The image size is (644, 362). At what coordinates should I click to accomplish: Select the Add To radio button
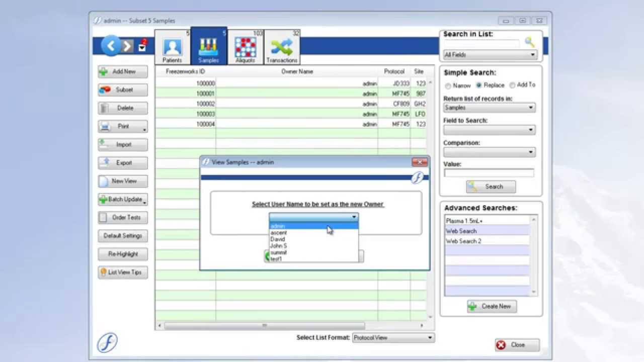(512, 85)
